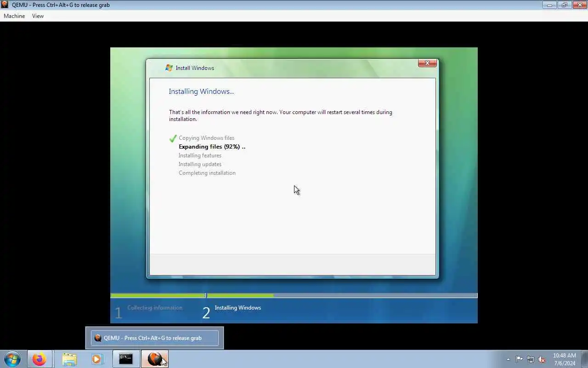Click the 'Installing Windows' stage 2 label
The width and height of the screenshot is (588, 368).
pyautogui.click(x=237, y=308)
